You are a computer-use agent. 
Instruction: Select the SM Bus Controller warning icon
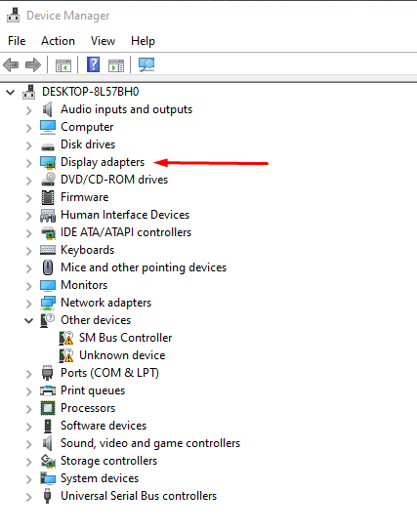click(66, 338)
